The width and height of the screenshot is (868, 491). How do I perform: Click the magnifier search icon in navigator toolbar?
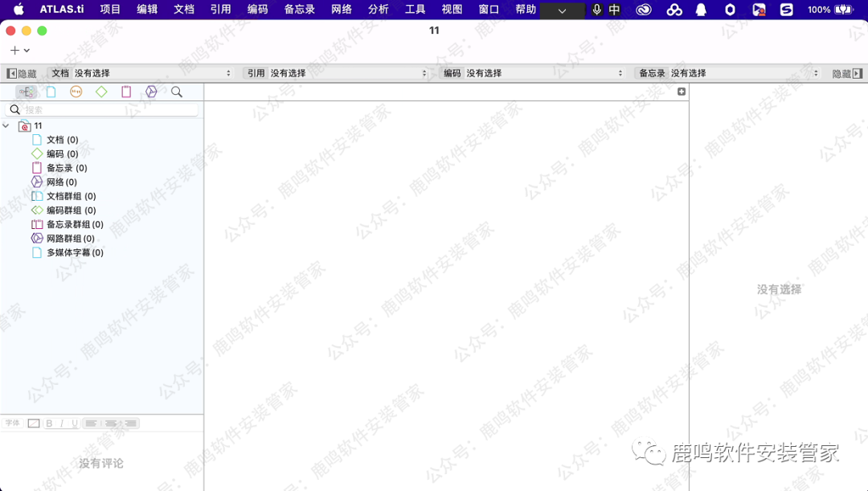pyautogui.click(x=177, y=92)
